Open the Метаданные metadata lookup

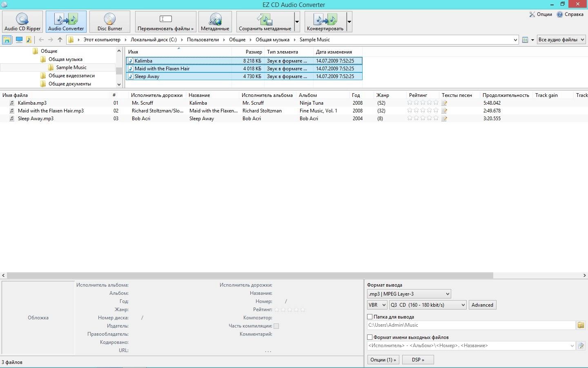[x=215, y=22]
